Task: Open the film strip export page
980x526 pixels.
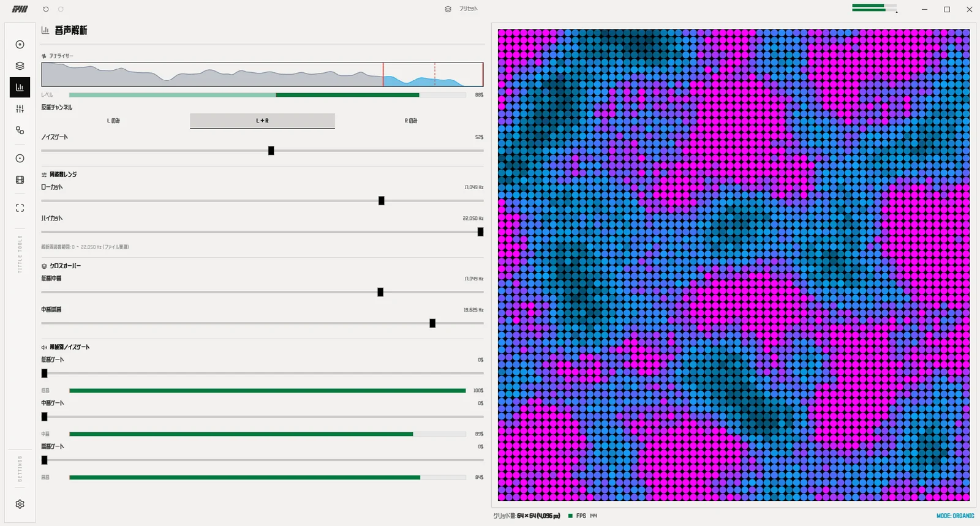Action: pos(20,180)
